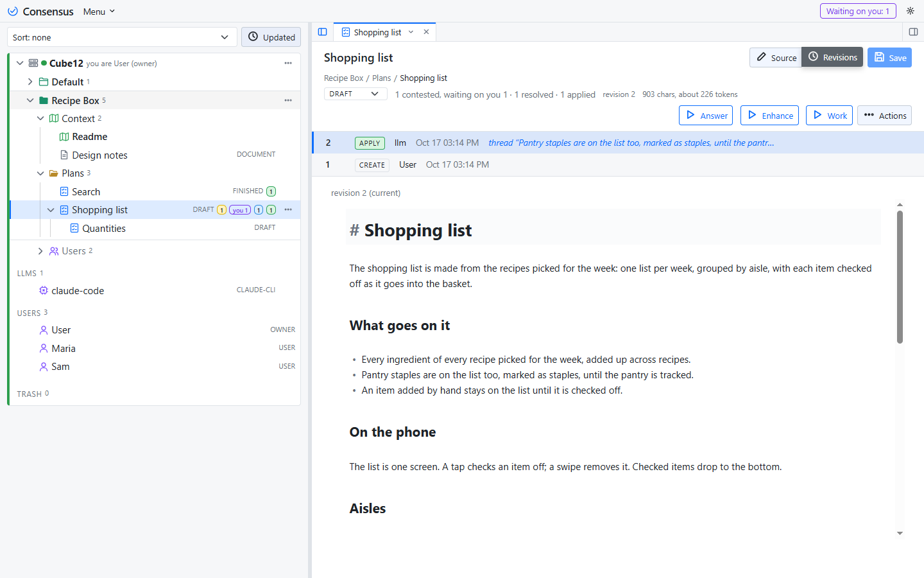Open the Recipe Box more options menu
Viewport: 924px width, 578px height.
pyautogui.click(x=288, y=100)
